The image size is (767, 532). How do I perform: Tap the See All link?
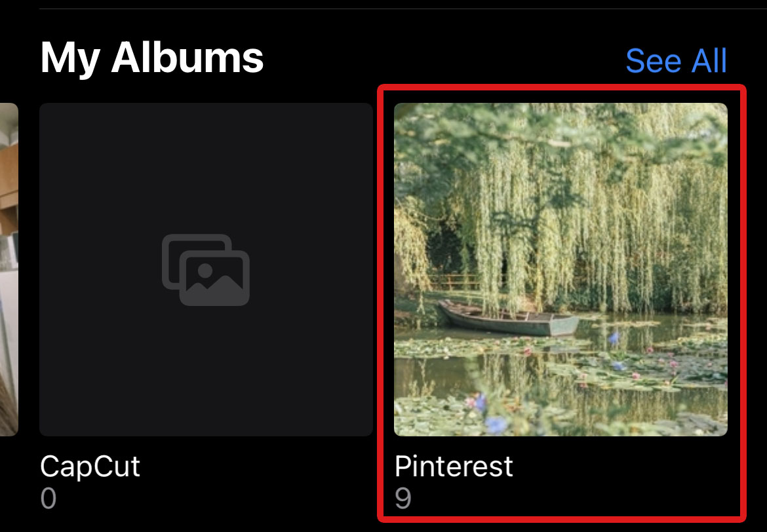pos(676,61)
